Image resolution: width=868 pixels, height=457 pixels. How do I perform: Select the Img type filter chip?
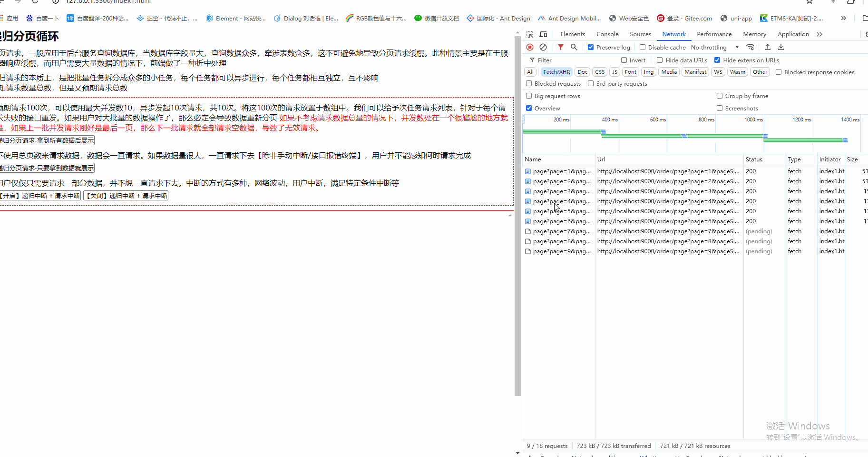[x=649, y=72]
